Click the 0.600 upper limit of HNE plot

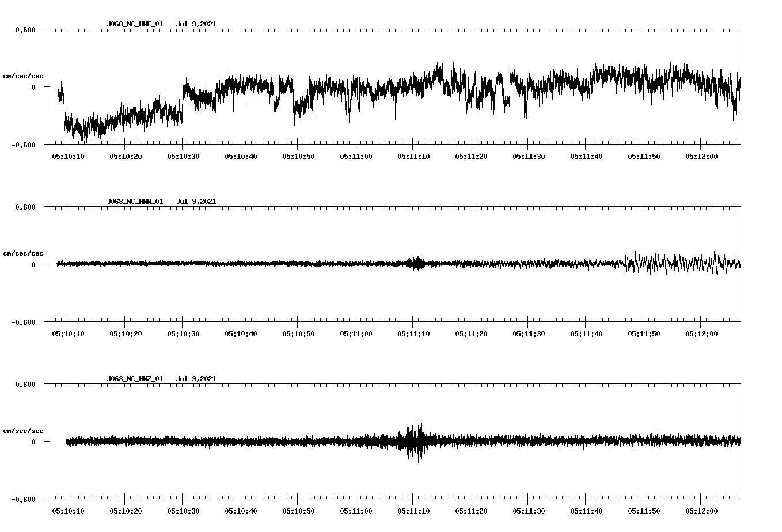click(25, 29)
